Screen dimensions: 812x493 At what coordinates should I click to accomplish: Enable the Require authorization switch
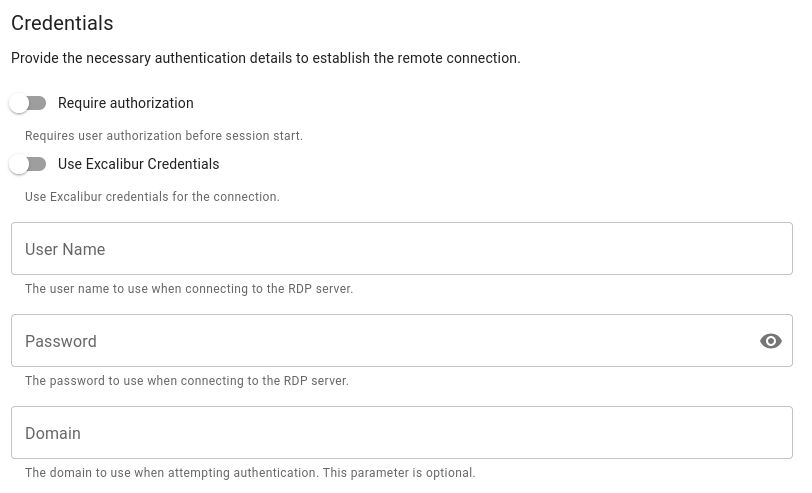[27, 103]
